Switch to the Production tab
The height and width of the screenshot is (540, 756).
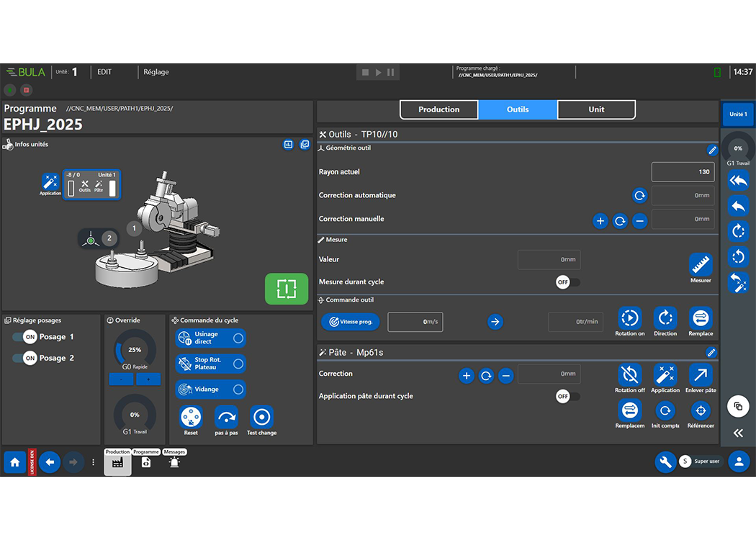pos(439,109)
